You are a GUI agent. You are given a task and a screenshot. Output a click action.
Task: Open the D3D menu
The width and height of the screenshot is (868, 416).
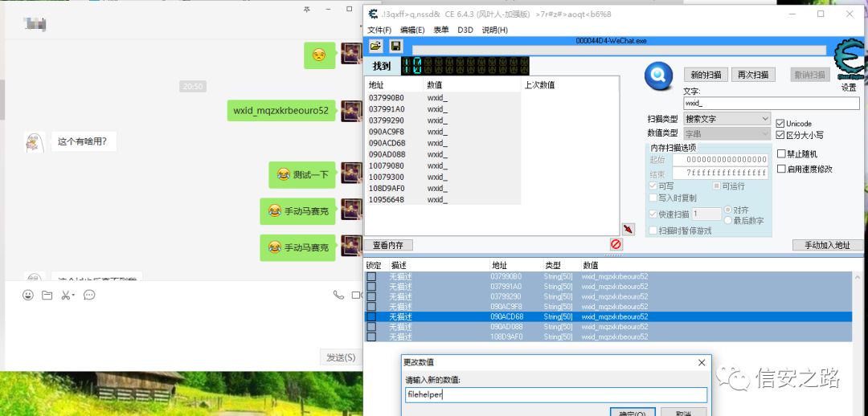pos(465,30)
